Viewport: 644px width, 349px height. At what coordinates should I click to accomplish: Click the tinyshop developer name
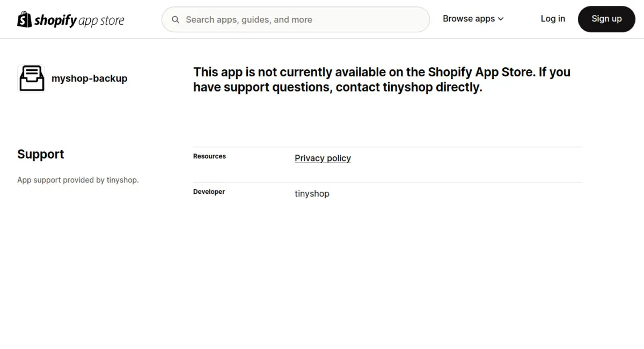tap(312, 193)
